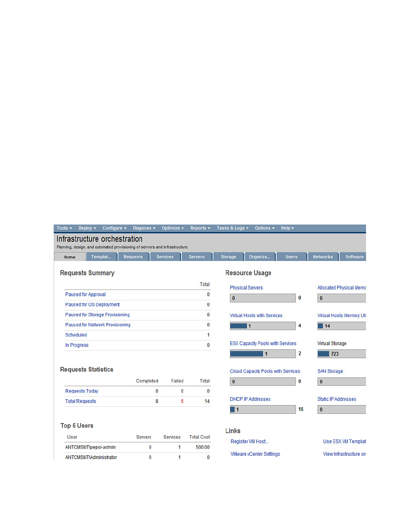Open Cloud Capacity Pools with Services

click(x=265, y=371)
